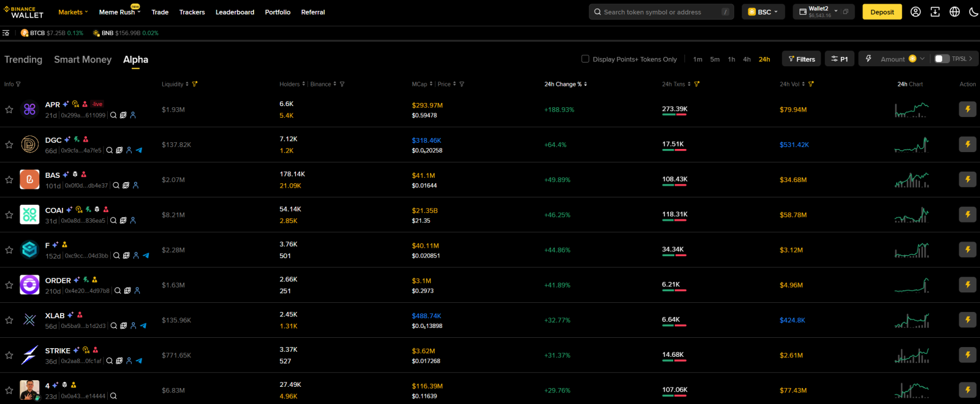
Task: Open APR 24h chart thumbnail
Action: point(911,110)
